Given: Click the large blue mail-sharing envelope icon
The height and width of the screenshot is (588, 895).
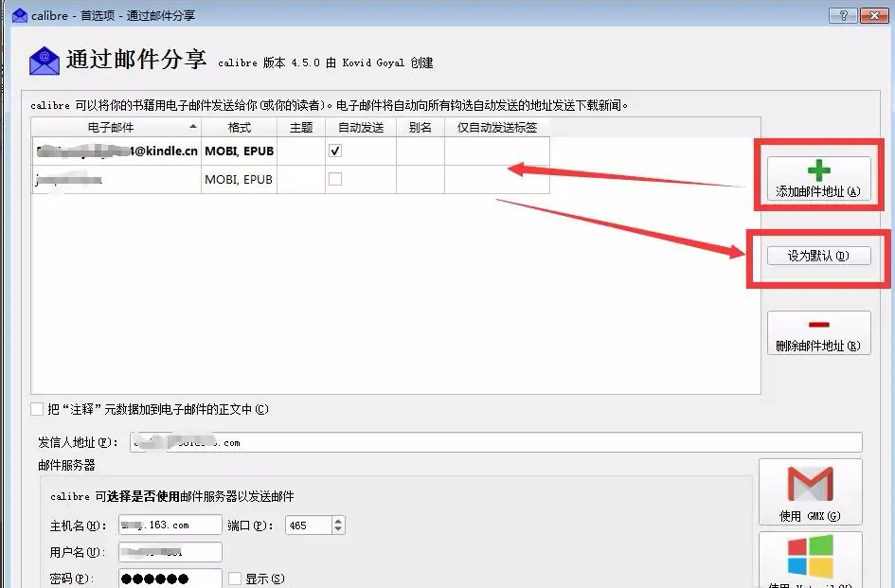Looking at the screenshot, I should (x=45, y=61).
